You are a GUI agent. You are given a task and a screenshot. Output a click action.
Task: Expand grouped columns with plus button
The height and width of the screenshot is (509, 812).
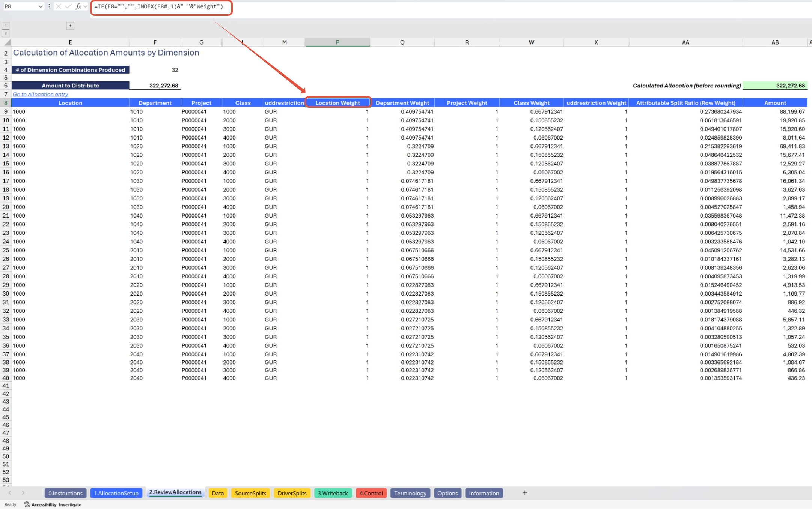point(70,26)
